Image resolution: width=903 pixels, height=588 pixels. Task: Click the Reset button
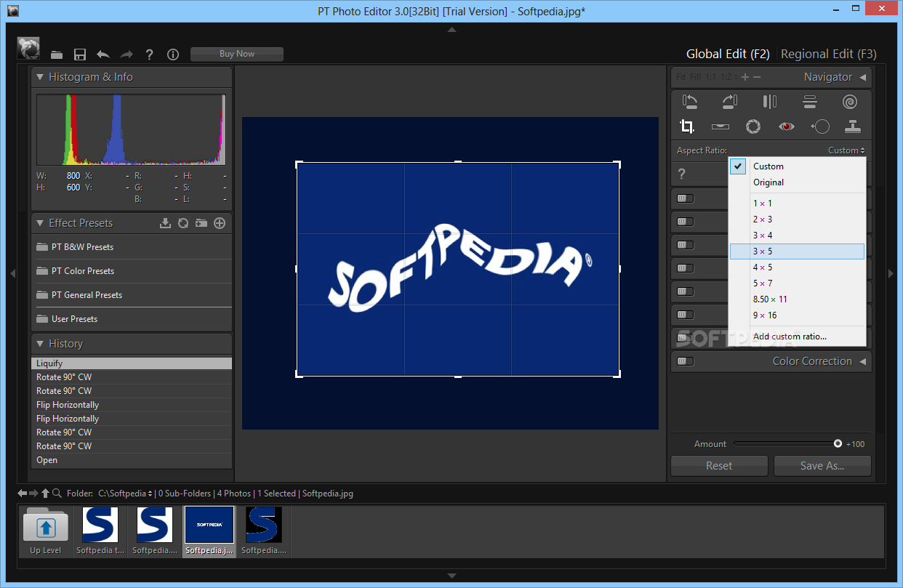[719, 466]
